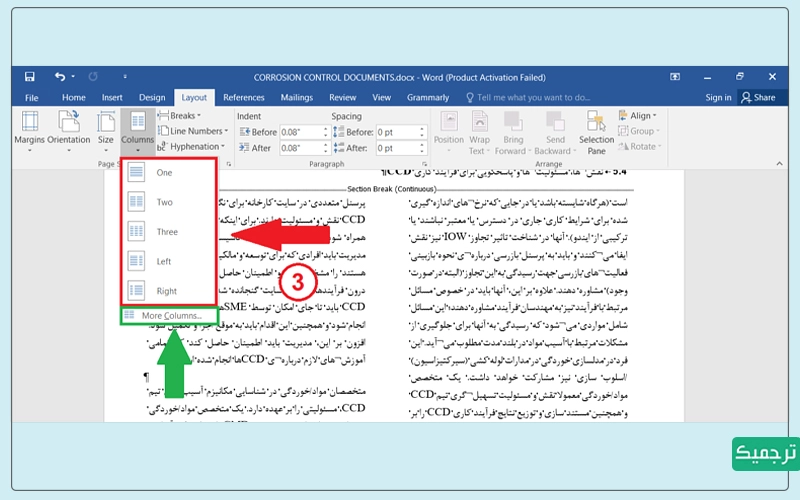Image resolution: width=800 pixels, height=500 pixels.
Task: Click the Indent After right-indent icon
Action: pos(244,148)
